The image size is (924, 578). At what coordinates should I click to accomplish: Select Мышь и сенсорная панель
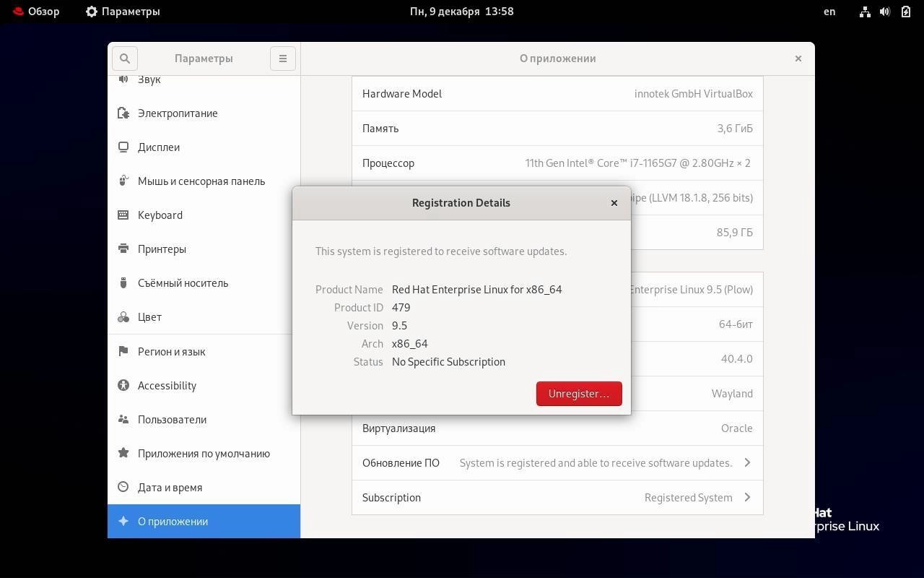204,181
